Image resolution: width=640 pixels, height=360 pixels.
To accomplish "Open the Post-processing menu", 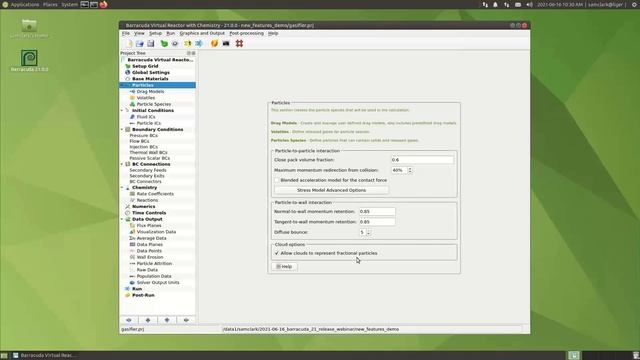I will point(247,33).
